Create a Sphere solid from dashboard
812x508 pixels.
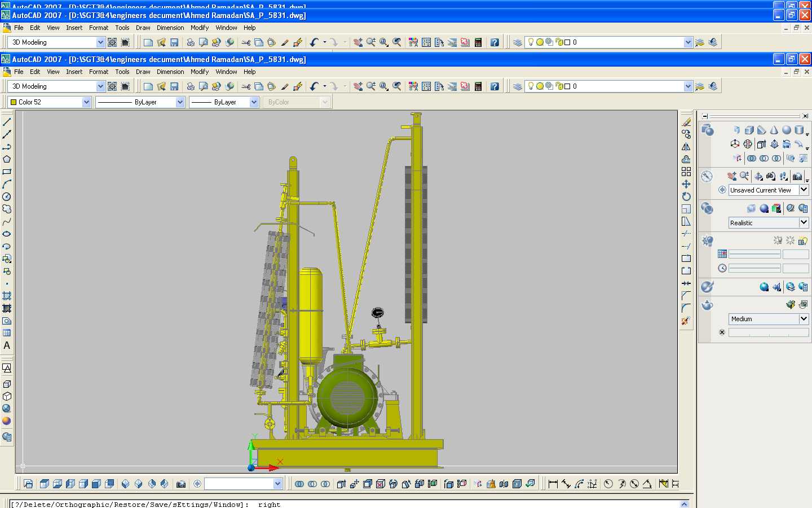click(787, 130)
